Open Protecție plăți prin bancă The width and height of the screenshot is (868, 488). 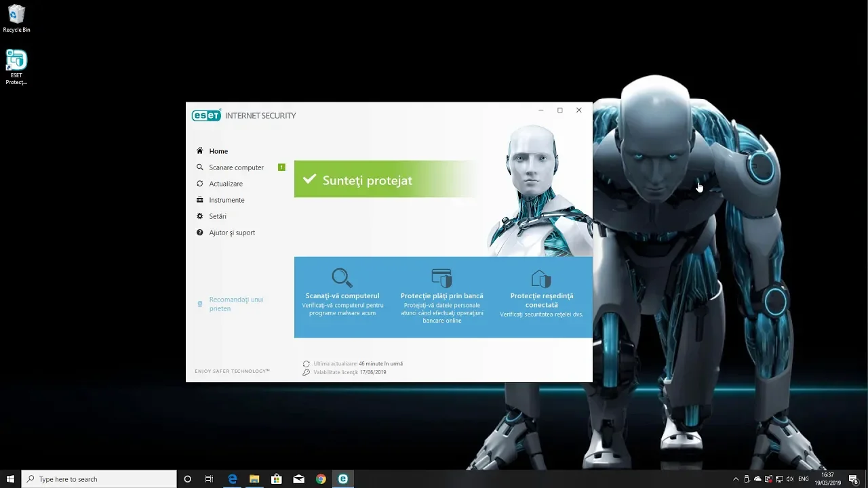[x=442, y=297]
